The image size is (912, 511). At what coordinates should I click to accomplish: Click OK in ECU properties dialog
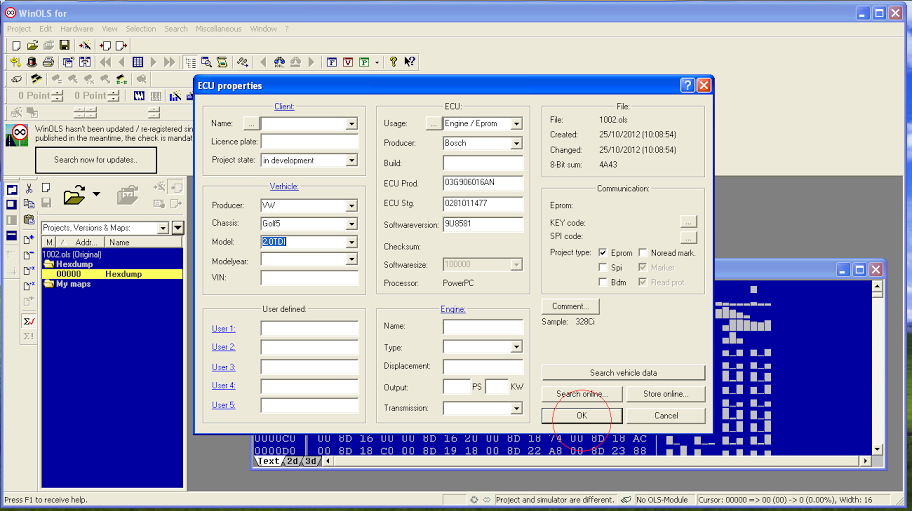582,416
